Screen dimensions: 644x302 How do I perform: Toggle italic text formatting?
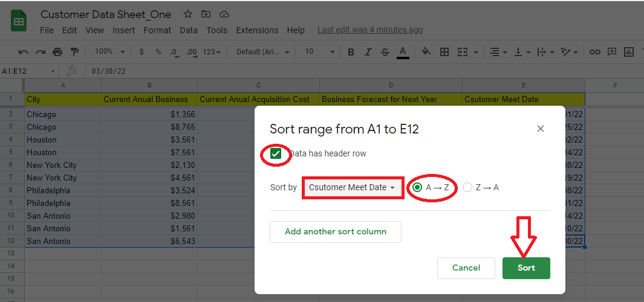(x=368, y=52)
